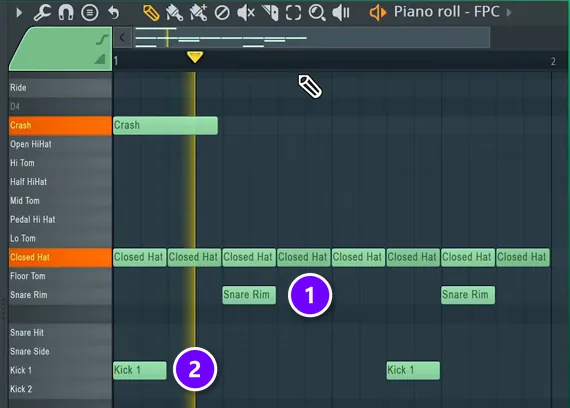Select the Kick 2 key
Screen dimensions: 570x408
tap(60, 389)
